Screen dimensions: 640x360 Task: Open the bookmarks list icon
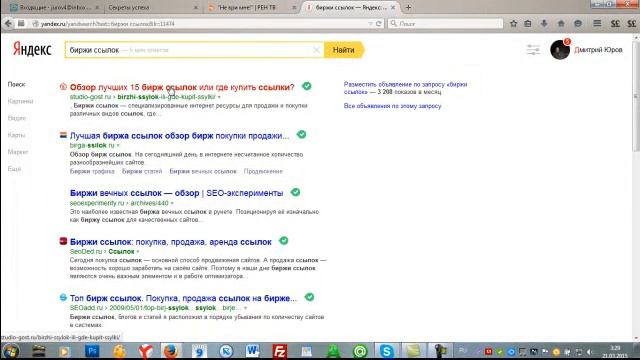click(528, 24)
